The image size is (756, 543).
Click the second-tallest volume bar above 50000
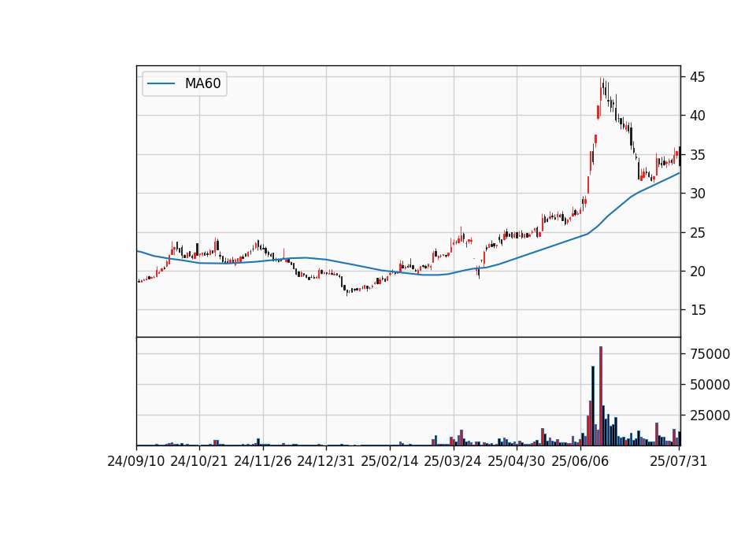point(593,406)
